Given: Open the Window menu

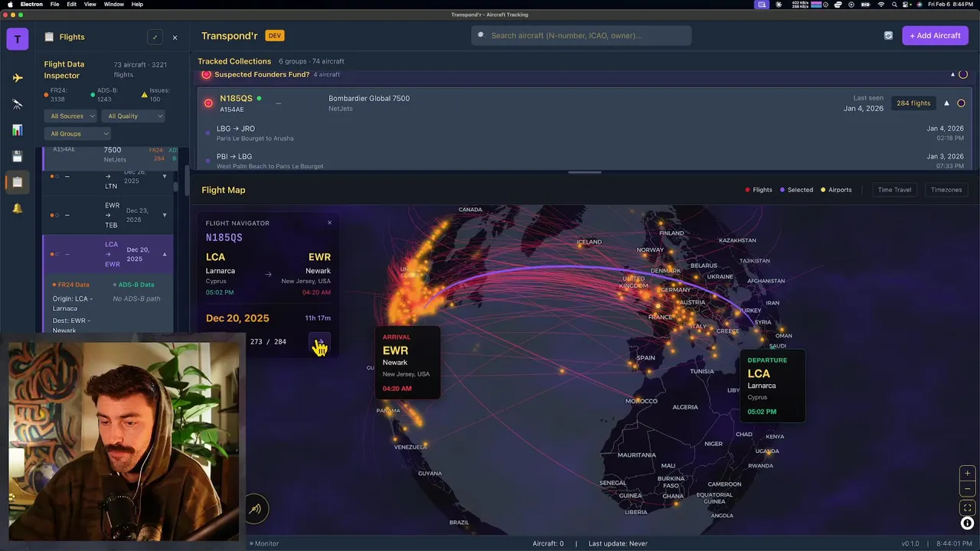Looking at the screenshot, I should (x=114, y=5).
